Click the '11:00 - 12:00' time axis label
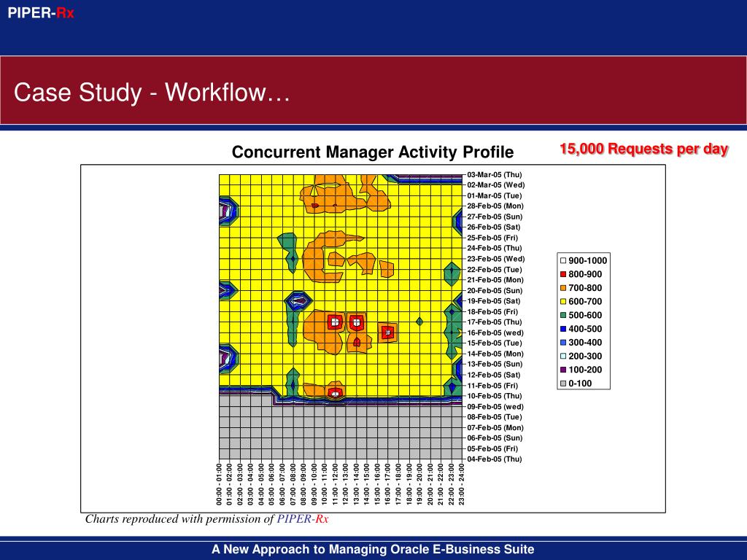747x560 pixels. pos(335,484)
